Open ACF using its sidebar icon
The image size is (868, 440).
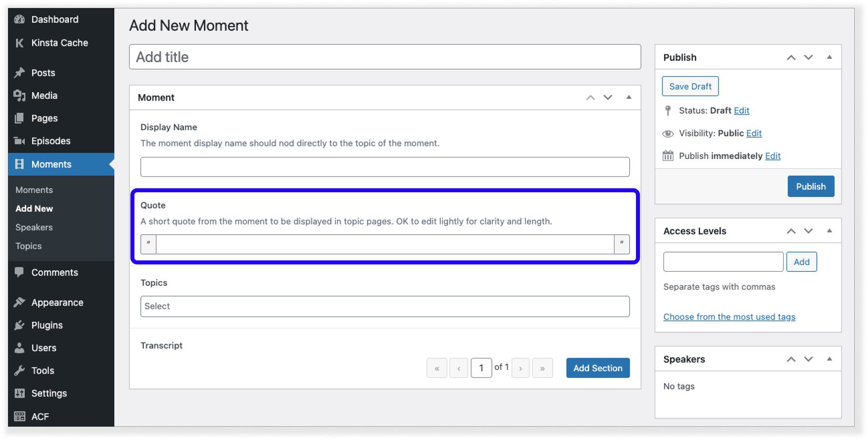click(19, 416)
